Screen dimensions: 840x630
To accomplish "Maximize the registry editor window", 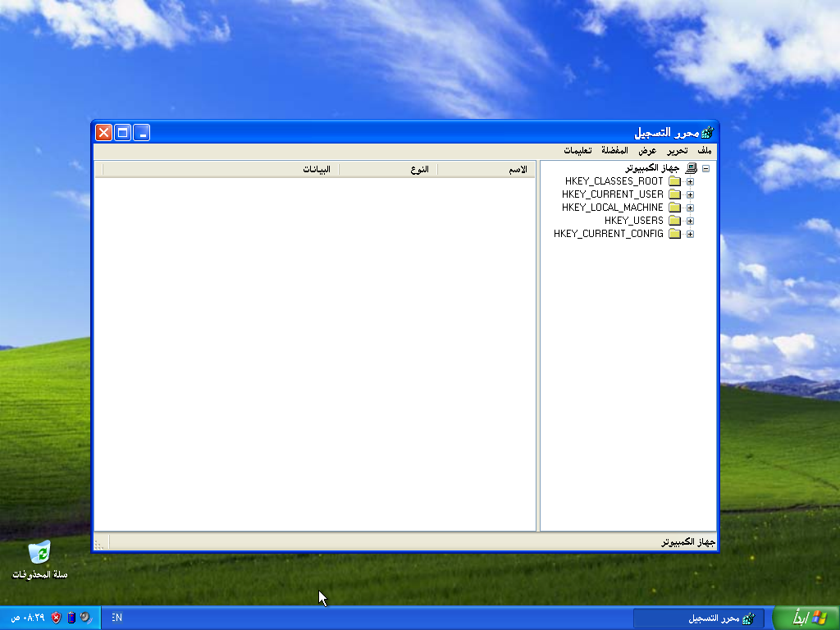I will tap(123, 132).
